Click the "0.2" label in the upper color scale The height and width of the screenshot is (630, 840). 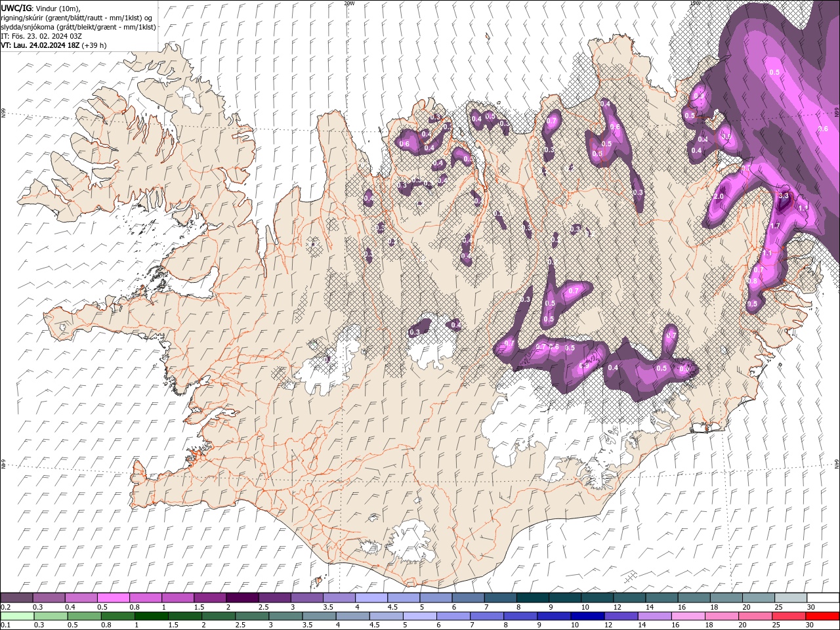[5, 607]
